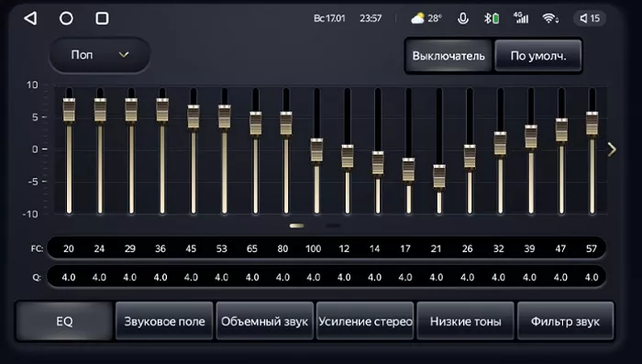The width and height of the screenshot is (642, 364).
Task: Click the 20 Hz band slider knob
Action: click(x=69, y=110)
